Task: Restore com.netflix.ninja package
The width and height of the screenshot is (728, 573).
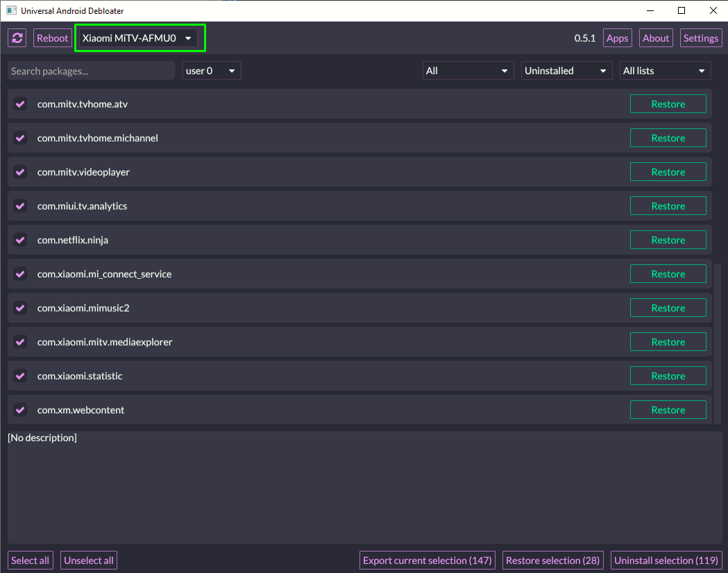Action: 668,240
